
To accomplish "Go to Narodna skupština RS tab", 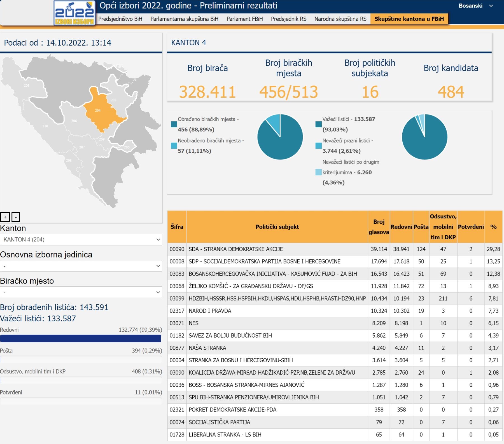I will pyautogui.click(x=340, y=19).
